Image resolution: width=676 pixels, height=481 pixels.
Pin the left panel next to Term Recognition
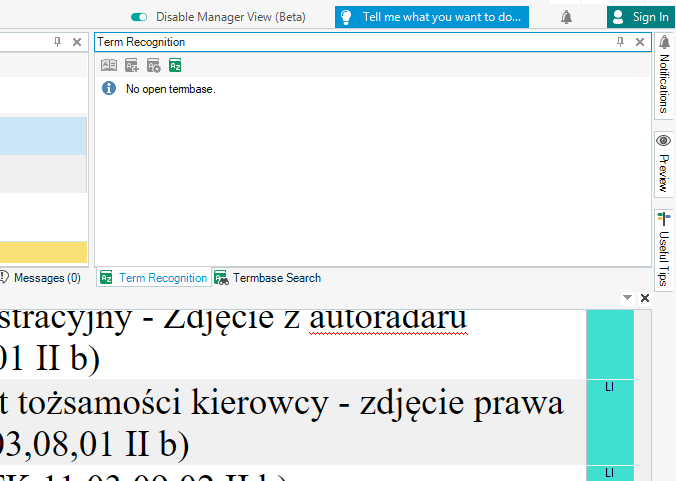(x=57, y=42)
